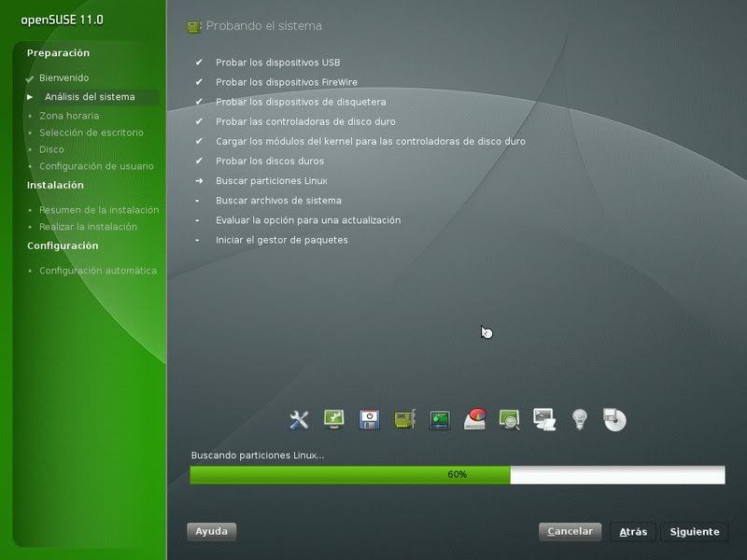
Task: Proceed with the Siguiente button
Action: pos(695,532)
